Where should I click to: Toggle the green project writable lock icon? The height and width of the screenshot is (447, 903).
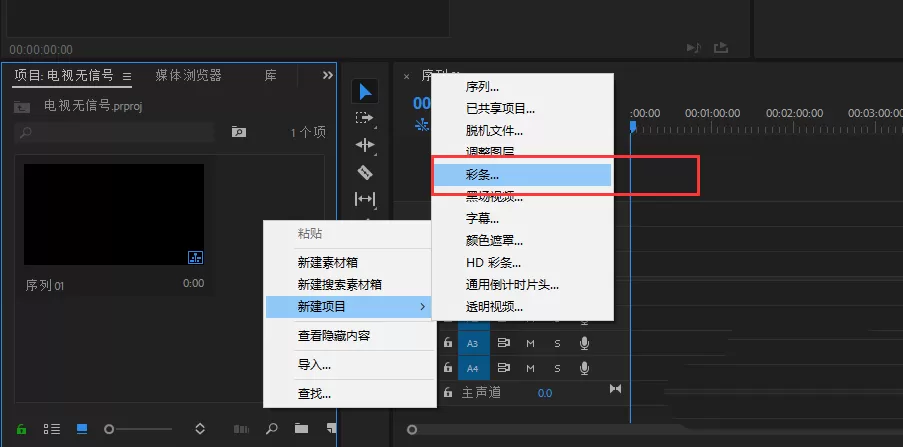click(x=21, y=429)
